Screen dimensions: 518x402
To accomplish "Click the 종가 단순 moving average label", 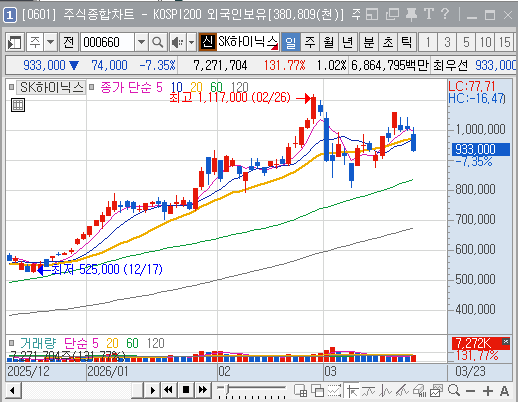I will pyautogui.click(x=126, y=87).
